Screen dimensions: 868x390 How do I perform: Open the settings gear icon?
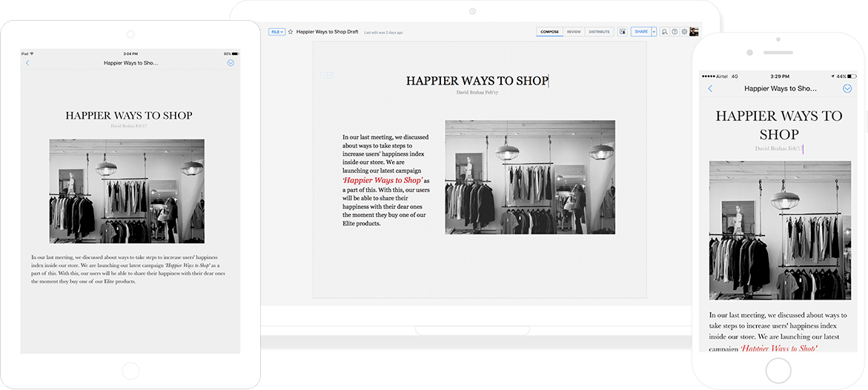(684, 32)
